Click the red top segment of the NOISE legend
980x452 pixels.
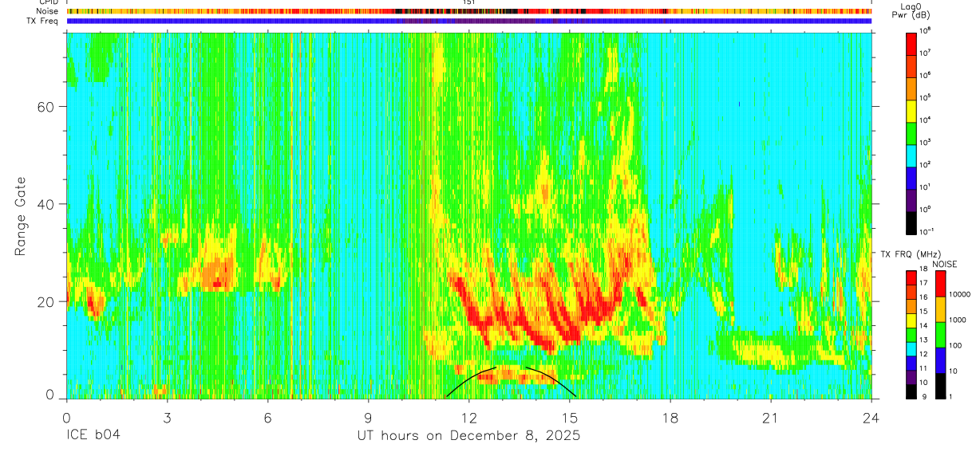[x=939, y=284]
